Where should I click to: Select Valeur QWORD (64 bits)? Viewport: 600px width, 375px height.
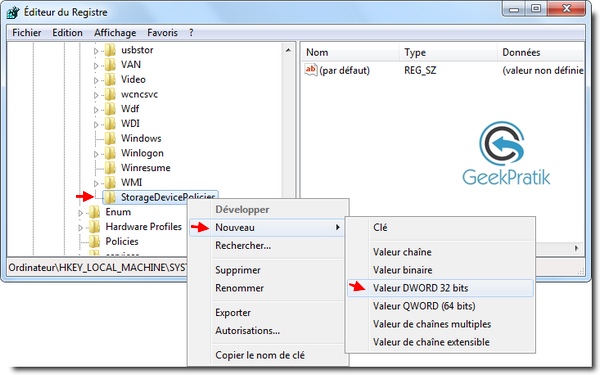(x=440, y=306)
